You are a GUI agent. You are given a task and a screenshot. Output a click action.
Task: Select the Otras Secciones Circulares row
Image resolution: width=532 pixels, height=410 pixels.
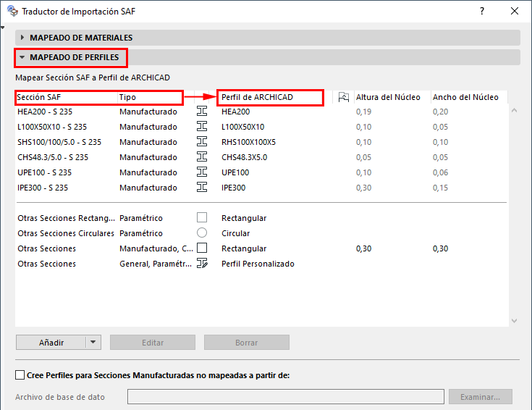click(262, 233)
